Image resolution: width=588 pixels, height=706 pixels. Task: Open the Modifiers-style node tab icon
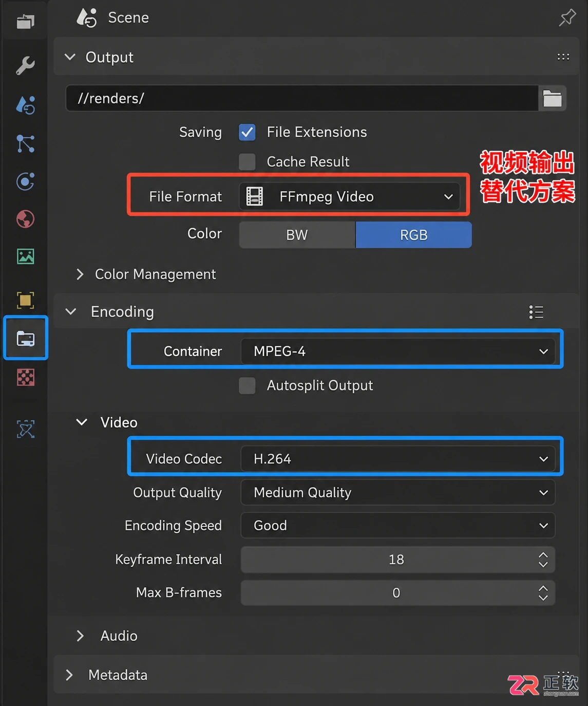[25, 143]
